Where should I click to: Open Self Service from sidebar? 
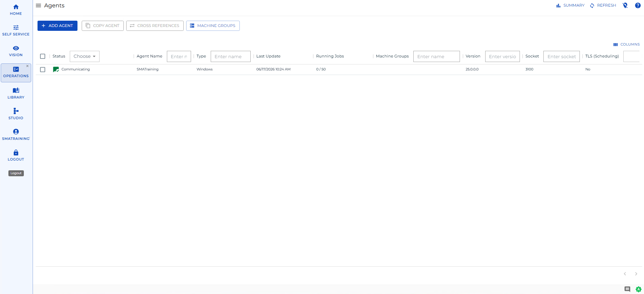coord(16,30)
